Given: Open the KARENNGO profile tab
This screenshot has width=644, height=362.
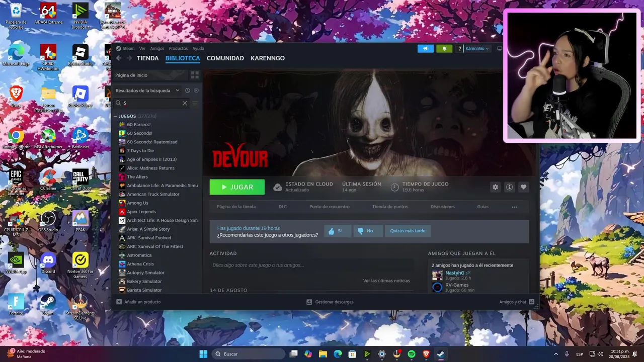Looking at the screenshot, I should click(x=268, y=58).
